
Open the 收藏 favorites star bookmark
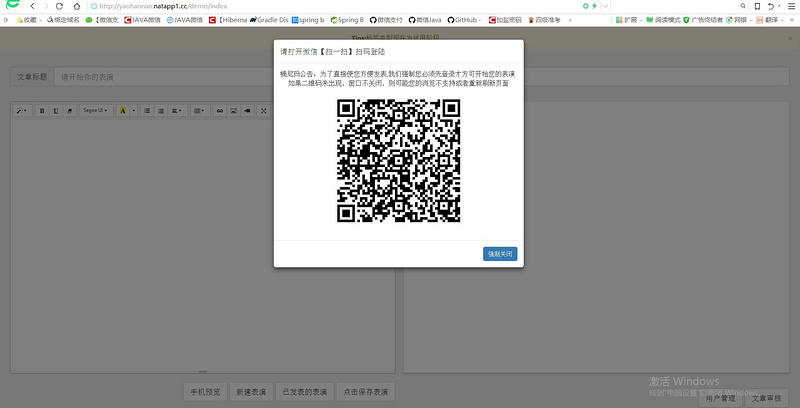click(x=29, y=20)
